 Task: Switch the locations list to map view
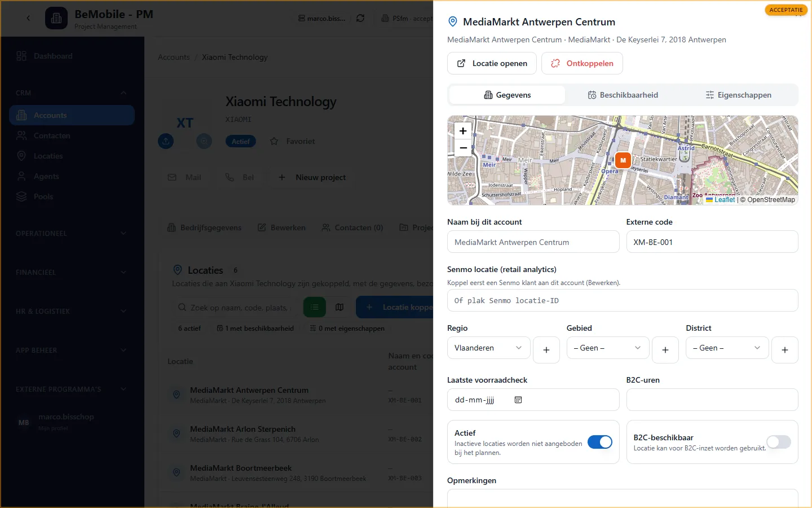tap(339, 307)
